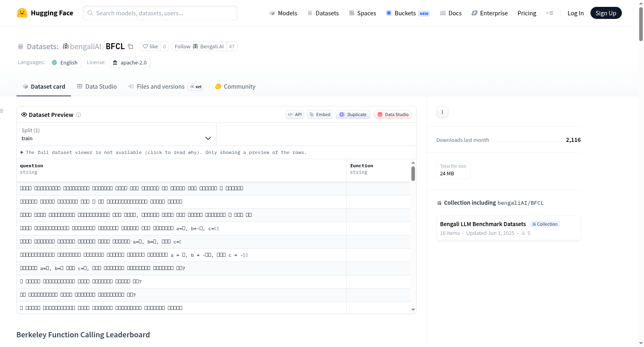Focus the search models, datasets, users field

(x=160, y=13)
